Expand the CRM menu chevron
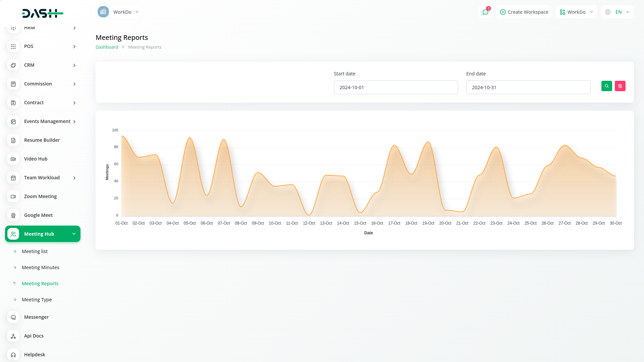Screen dimensions: 644x362 (74, 65)
